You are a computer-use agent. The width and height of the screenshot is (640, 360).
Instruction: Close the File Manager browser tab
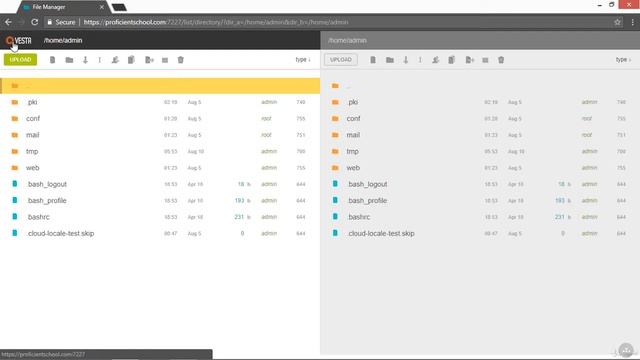[102, 7]
